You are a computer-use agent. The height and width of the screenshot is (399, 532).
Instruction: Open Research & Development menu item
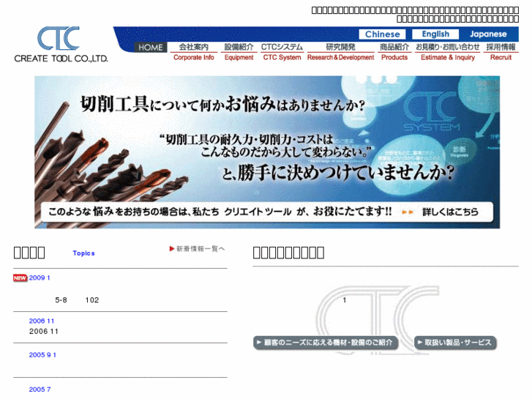click(341, 52)
